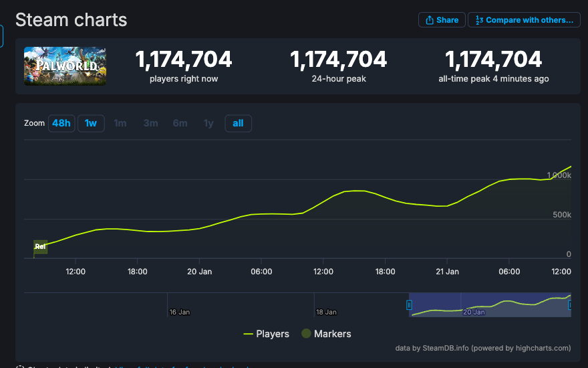Set chart zoom to all
Viewport: 588px width, 368px height.
tap(238, 123)
